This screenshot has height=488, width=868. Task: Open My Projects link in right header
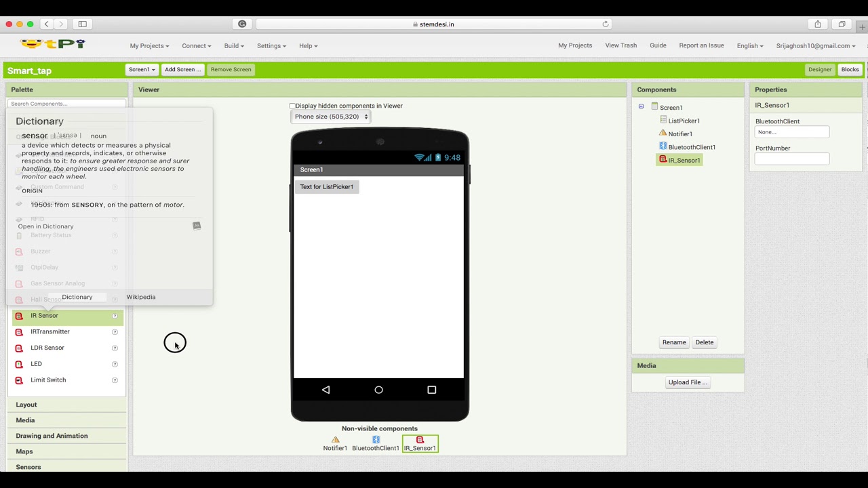click(x=575, y=45)
